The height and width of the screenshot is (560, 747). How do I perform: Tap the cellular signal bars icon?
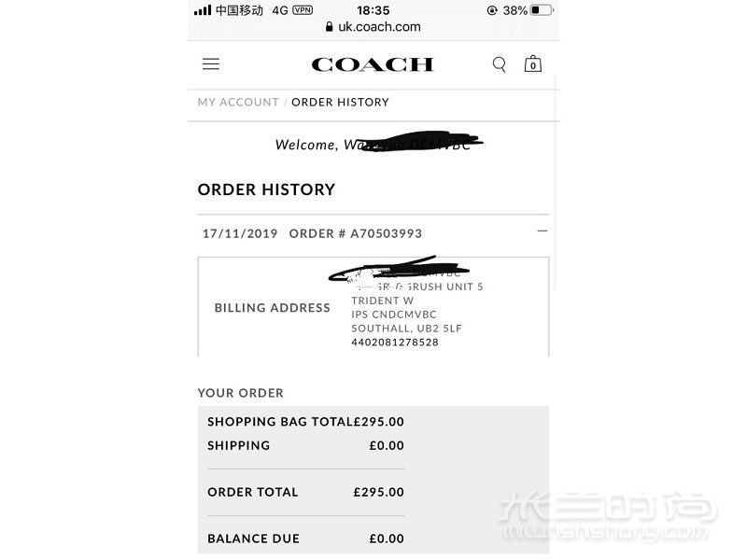(203, 10)
